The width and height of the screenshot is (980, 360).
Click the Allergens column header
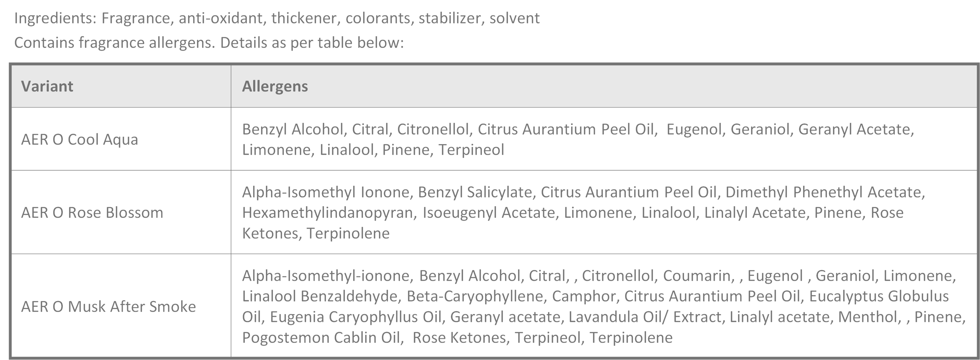click(275, 87)
